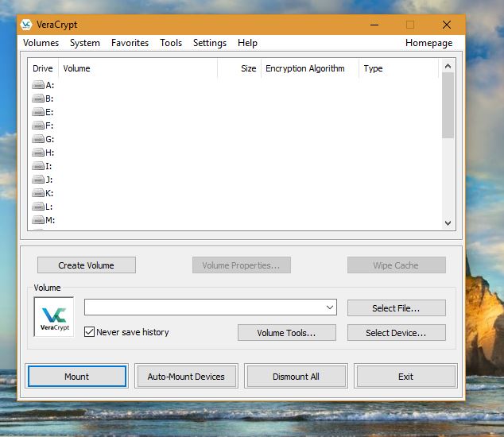Viewport: 504px width, 437px height.
Task: Open the Favorites menu
Action: click(x=130, y=43)
